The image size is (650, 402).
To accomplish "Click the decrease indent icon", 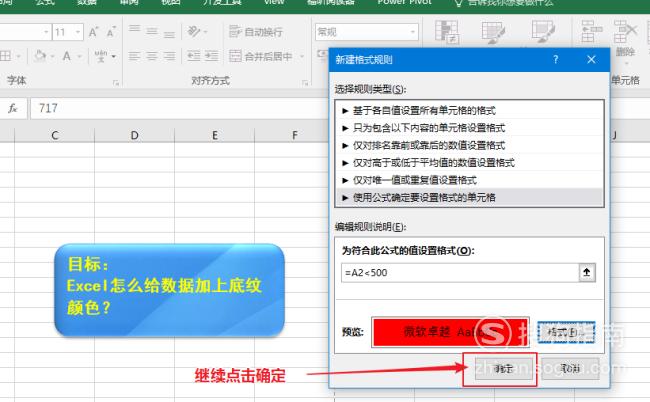I will pyautogui.click(x=194, y=56).
